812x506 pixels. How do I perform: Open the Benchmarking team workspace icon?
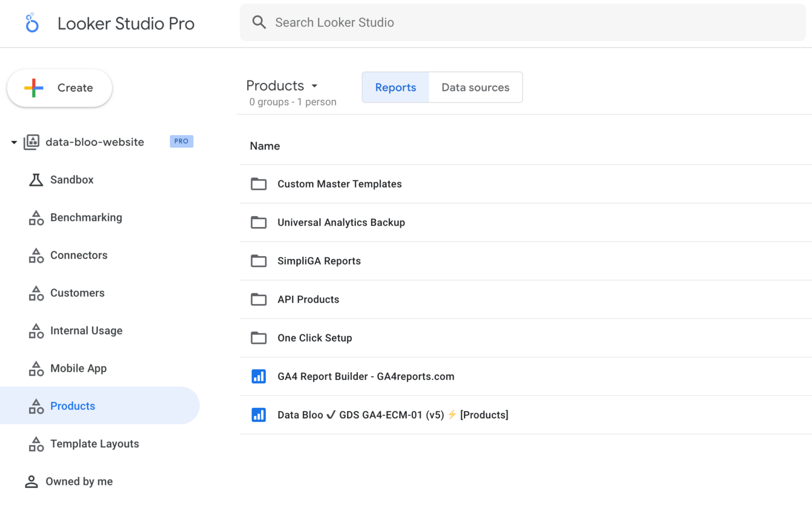35,217
